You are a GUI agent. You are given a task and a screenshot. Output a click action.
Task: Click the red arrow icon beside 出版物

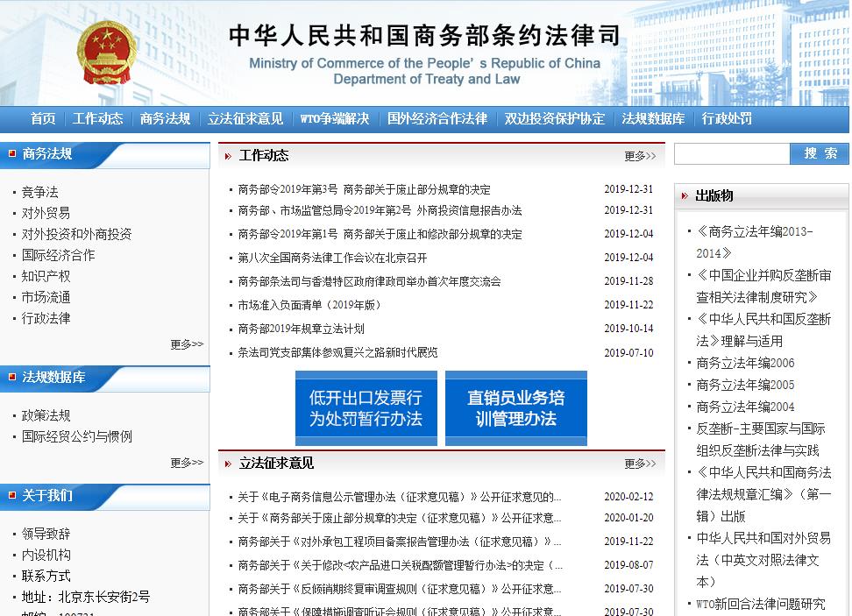click(685, 196)
